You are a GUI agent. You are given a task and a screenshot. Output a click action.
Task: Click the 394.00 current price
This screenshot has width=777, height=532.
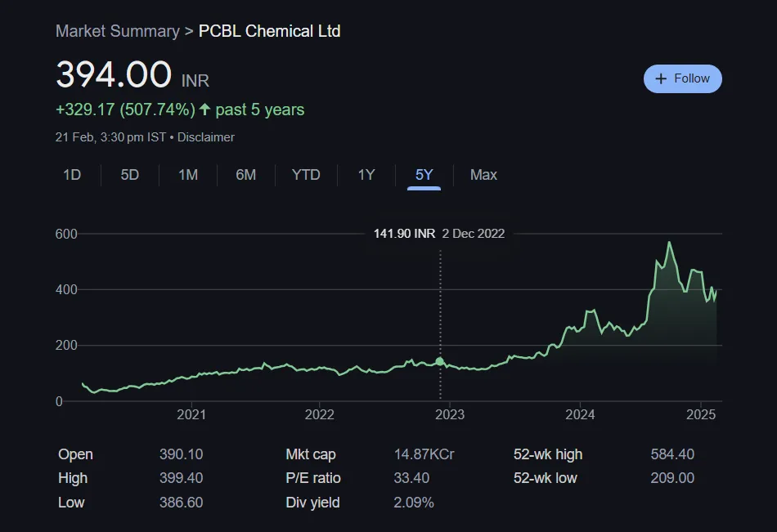[114, 75]
